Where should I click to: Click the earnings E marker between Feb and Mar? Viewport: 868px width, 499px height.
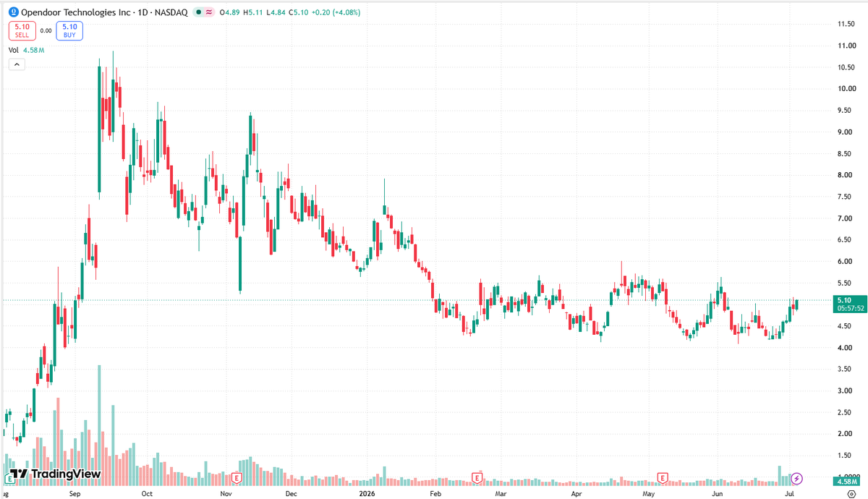coord(477,478)
